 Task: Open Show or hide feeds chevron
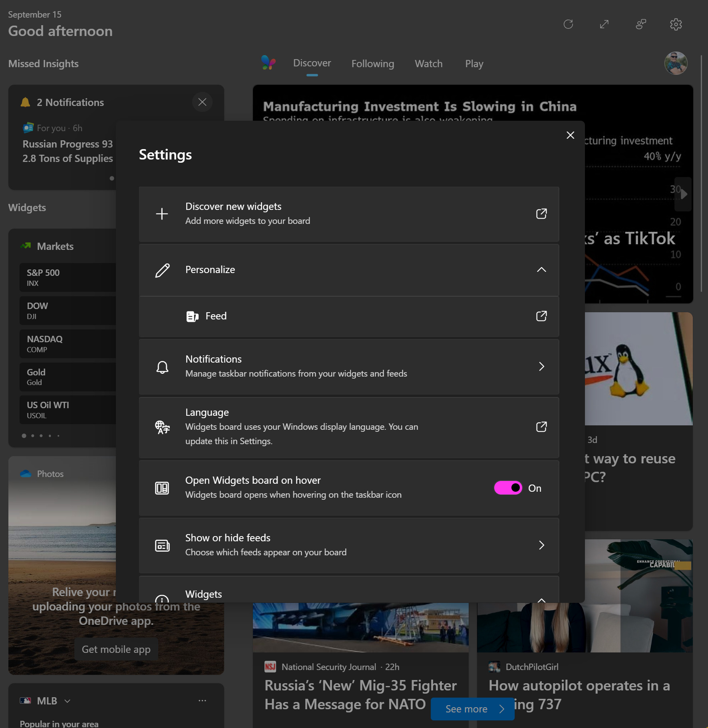pos(541,545)
